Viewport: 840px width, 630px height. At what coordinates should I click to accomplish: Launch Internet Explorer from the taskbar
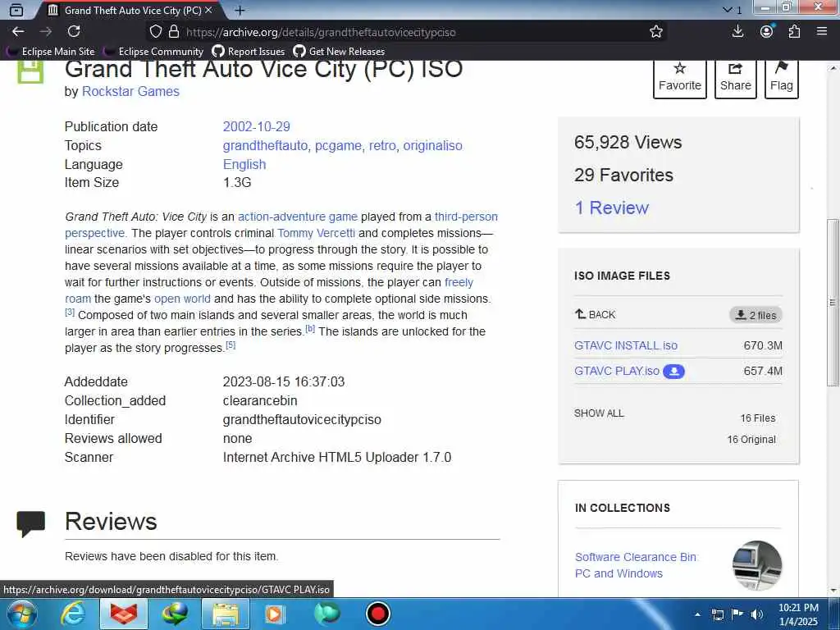click(x=72, y=614)
